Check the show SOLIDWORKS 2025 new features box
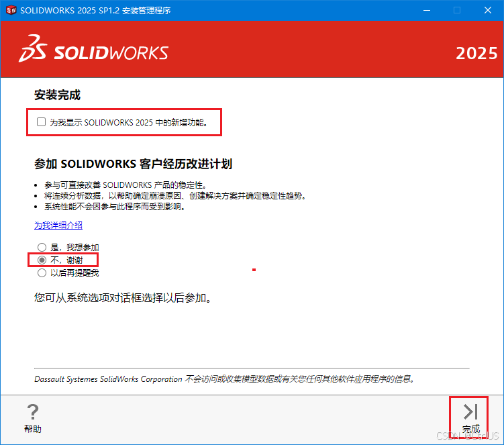This screenshot has height=445, width=504. click(x=41, y=122)
